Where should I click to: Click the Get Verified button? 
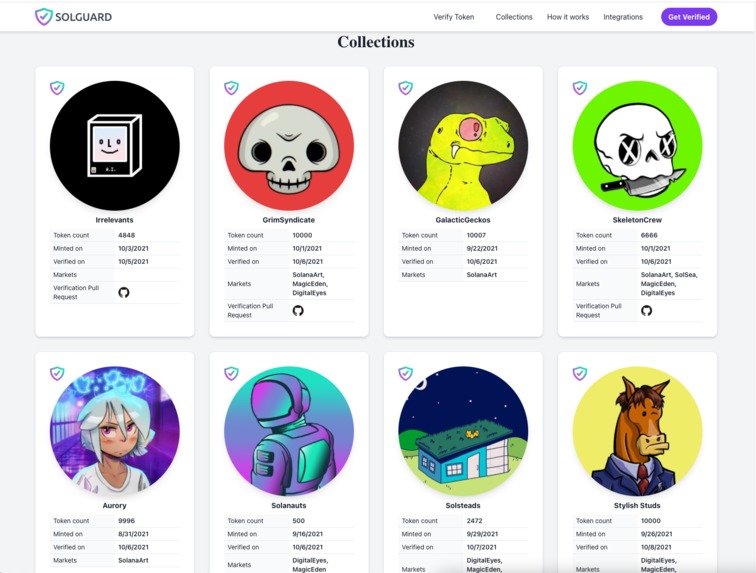coord(689,17)
